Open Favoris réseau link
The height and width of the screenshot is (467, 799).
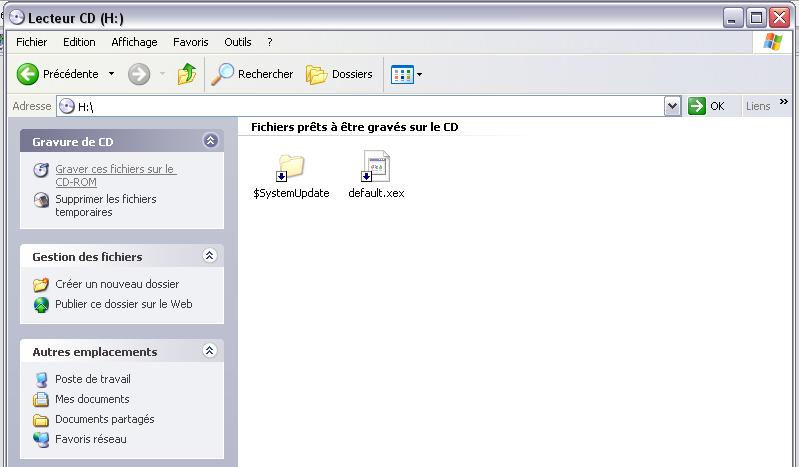point(91,439)
